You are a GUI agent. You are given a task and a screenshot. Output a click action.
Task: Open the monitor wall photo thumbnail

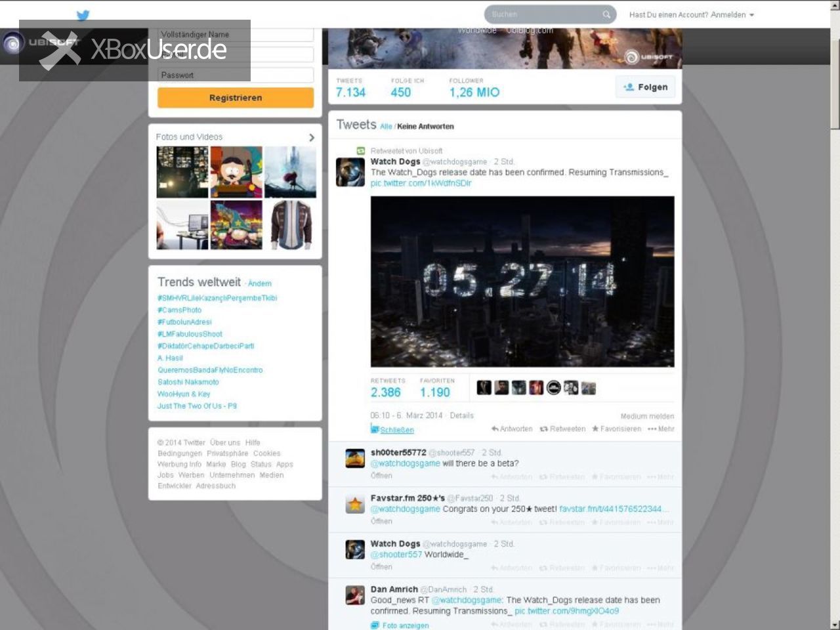click(x=182, y=172)
